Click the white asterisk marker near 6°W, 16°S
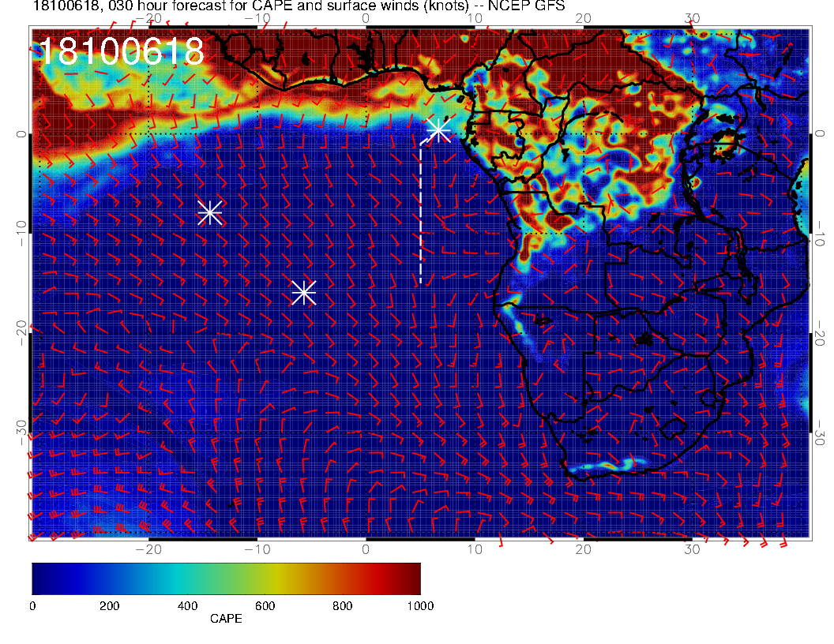The width and height of the screenshot is (834, 644). (x=304, y=293)
